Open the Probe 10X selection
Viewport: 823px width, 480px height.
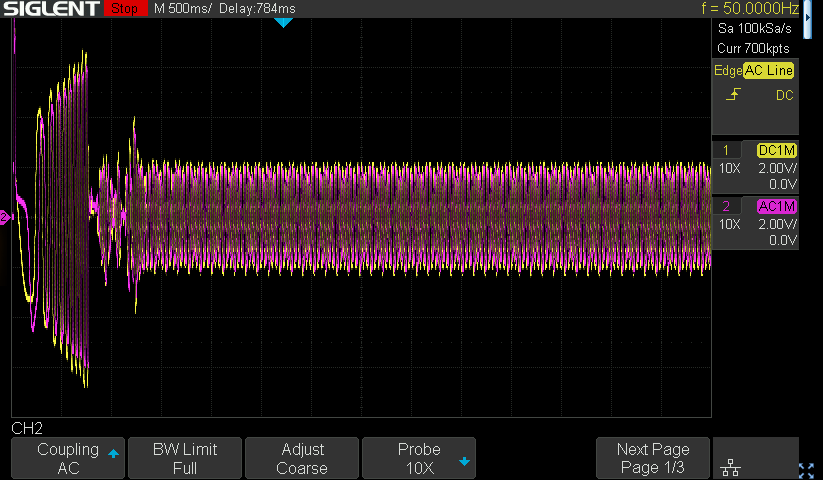419,458
